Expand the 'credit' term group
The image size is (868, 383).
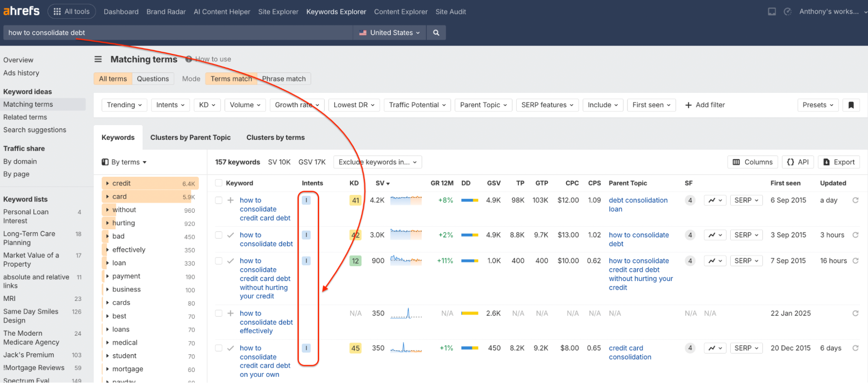point(107,184)
